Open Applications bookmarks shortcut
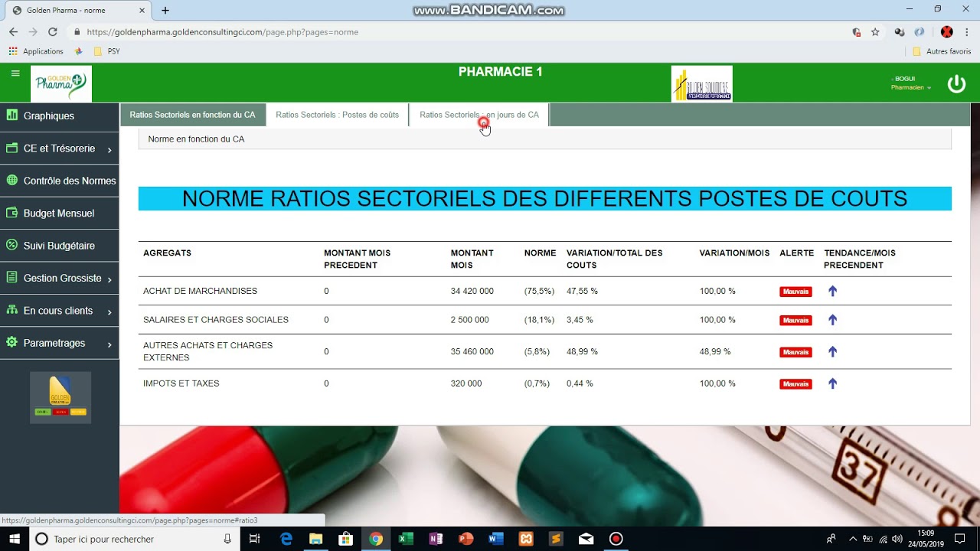 pyautogui.click(x=36, y=51)
